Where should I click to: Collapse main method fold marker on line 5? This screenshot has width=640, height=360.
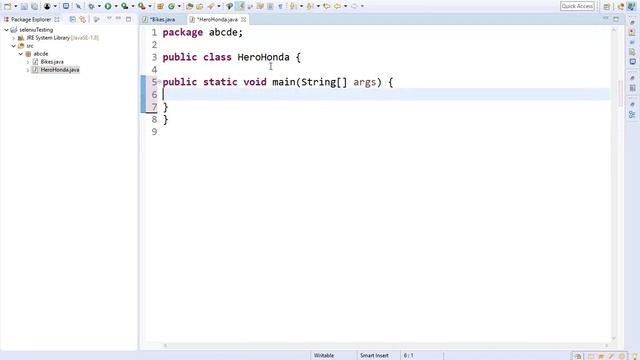pos(160,81)
